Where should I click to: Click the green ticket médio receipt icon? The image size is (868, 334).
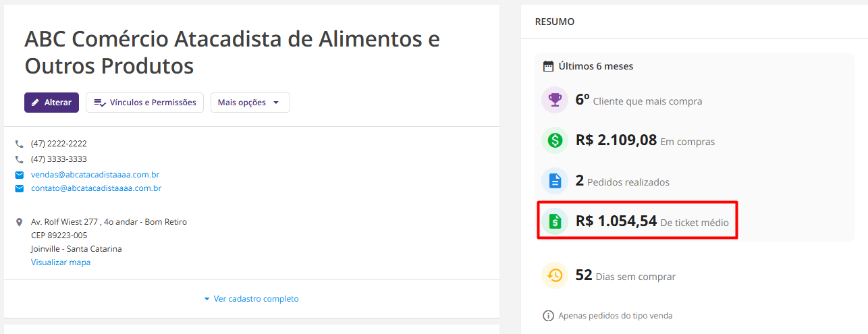(555, 221)
